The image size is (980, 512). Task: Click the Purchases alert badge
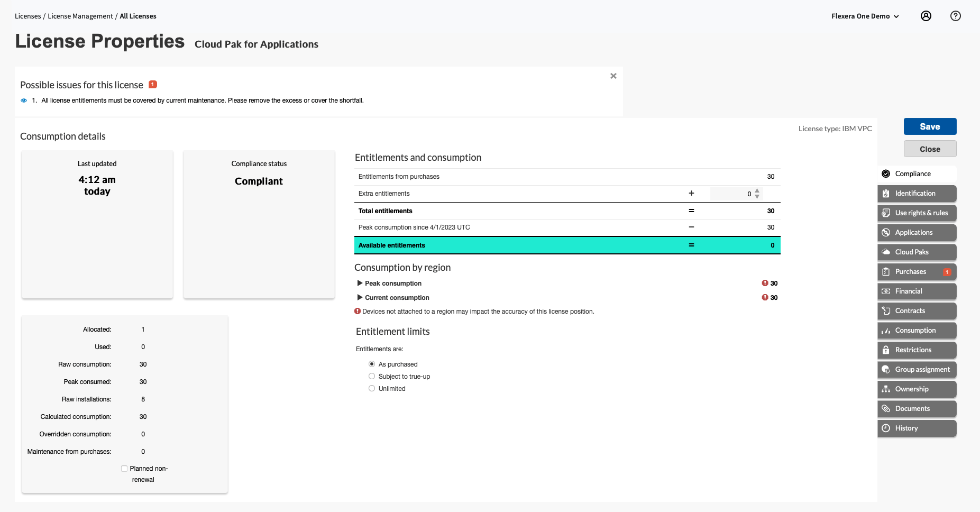coord(947,272)
